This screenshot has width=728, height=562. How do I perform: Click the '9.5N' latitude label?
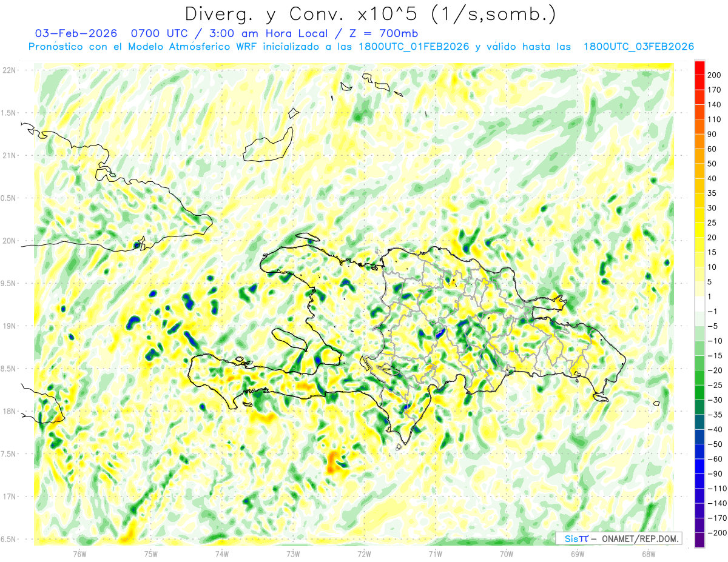8,283
